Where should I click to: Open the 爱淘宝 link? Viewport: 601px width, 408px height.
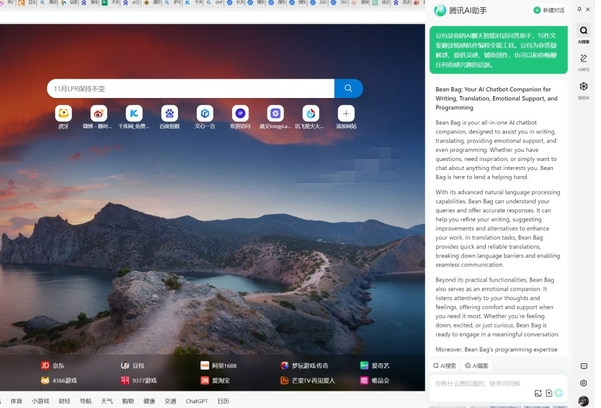click(x=215, y=380)
